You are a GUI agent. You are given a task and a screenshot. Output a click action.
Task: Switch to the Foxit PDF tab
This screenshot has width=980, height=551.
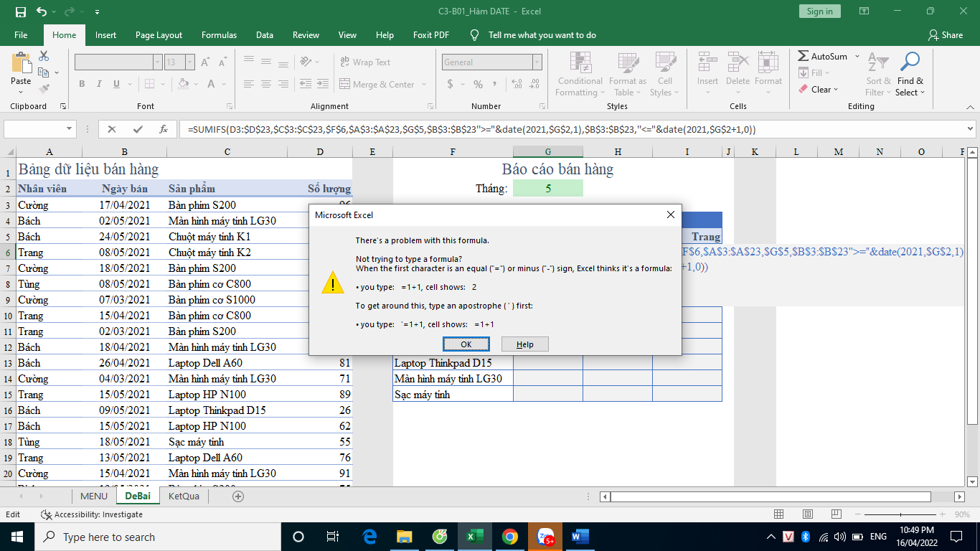[x=431, y=34]
